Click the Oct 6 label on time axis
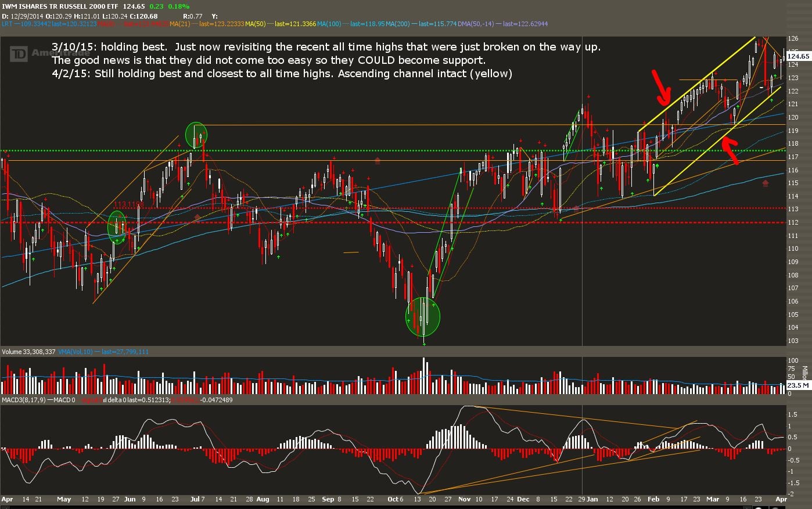The width and height of the screenshot is (812, 509). [395, 499]
